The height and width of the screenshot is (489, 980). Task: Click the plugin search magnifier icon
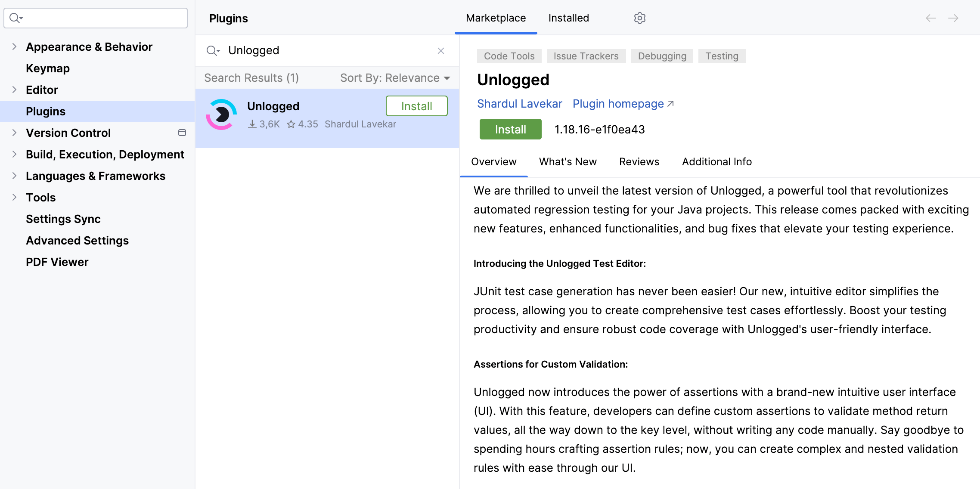point(212,51)
